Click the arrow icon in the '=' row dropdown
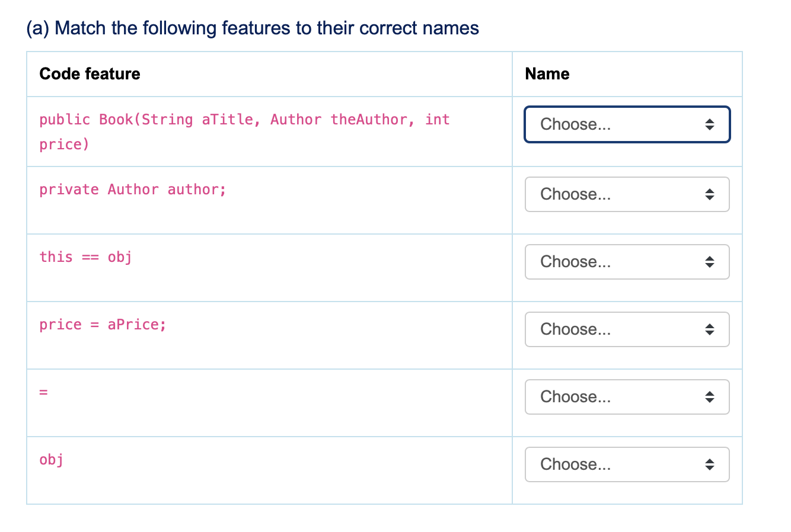The image size is (791, 532). (710, 397)
